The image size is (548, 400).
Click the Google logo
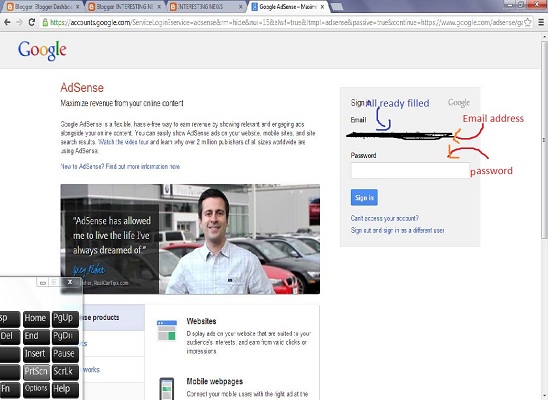tap(42, 50)
